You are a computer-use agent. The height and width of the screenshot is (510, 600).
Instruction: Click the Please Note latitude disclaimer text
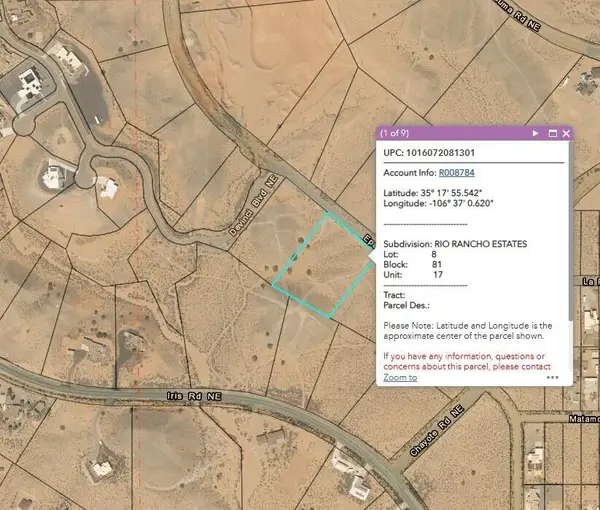pos(468,331)
